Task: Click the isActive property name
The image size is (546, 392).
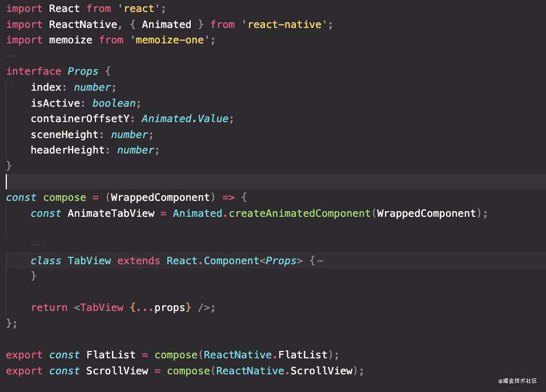Action: click(x=55, y=103)
